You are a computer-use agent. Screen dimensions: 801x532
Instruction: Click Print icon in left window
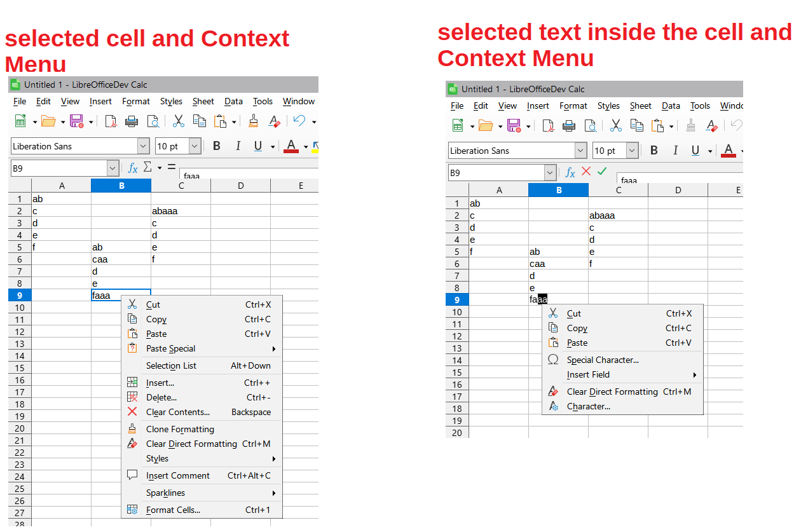pos(132,121)
